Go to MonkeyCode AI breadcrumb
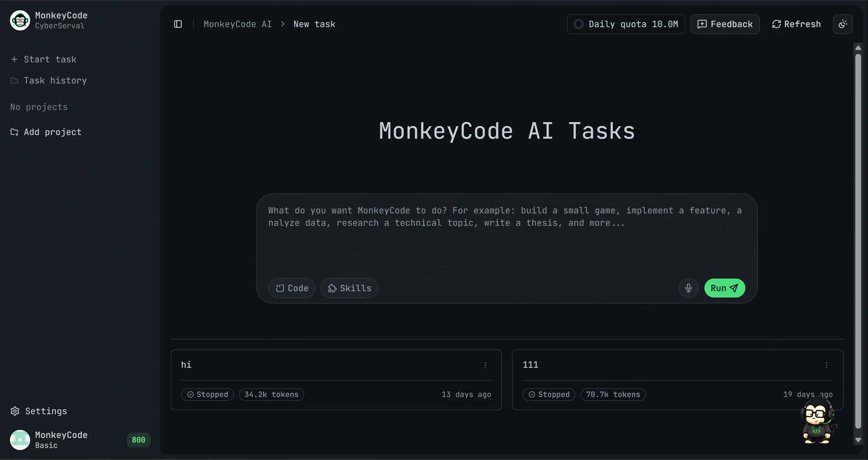868x460 pixels. 237,24
